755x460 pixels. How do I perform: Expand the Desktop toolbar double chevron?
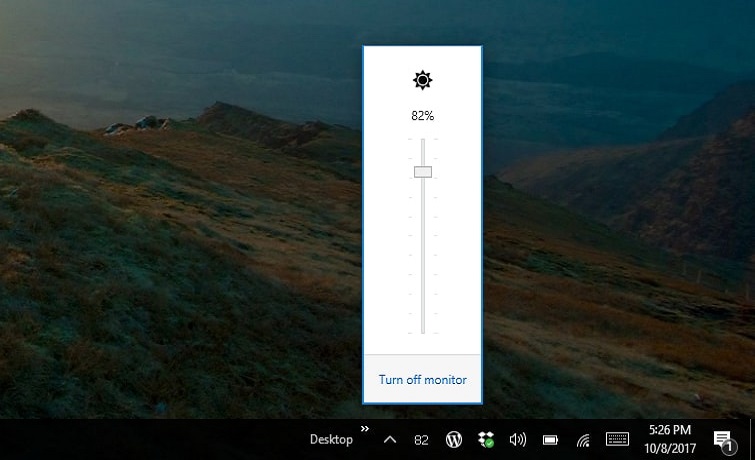point(365,429)
